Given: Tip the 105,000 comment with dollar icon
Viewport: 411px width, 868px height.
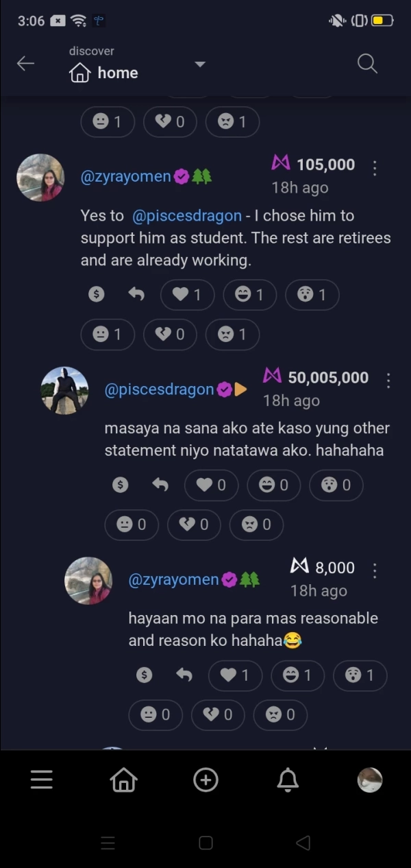Looking at the screenshot, I should (x=97, y=294).
